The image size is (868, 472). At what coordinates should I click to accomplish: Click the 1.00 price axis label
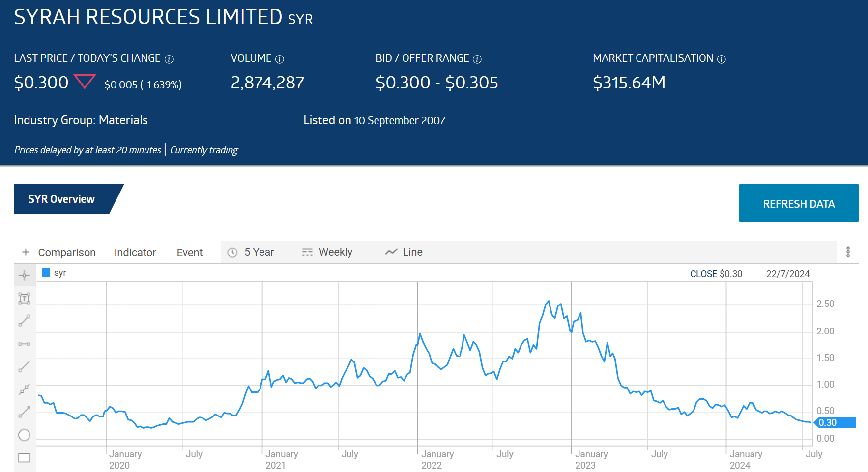pos(825,384)
